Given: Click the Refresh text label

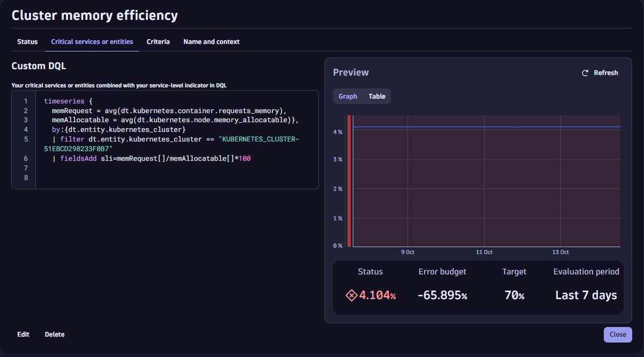Looking at the screenshot, I should pos(605,72).
